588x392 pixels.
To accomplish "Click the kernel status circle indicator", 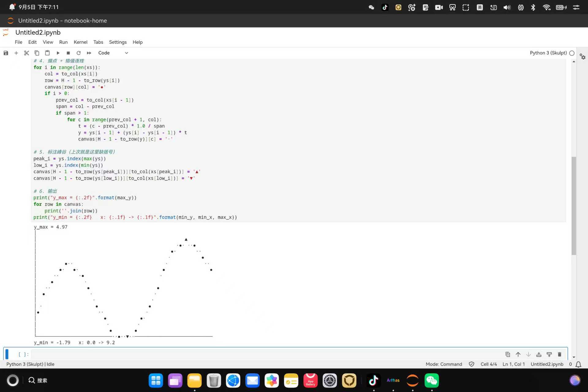I will coord(572,53).
